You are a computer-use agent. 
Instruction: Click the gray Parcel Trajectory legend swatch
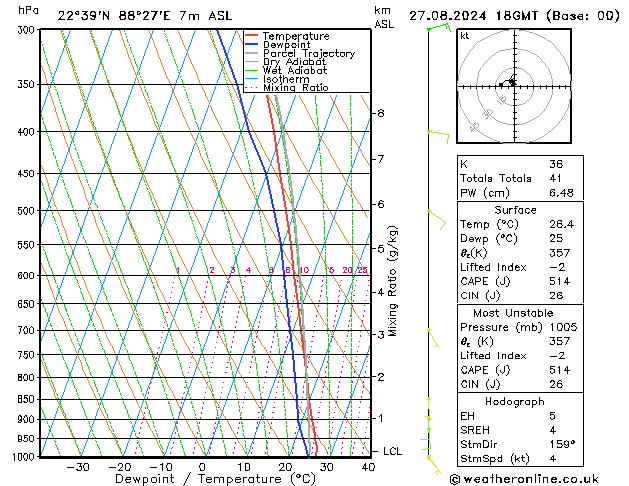[252, 53]
